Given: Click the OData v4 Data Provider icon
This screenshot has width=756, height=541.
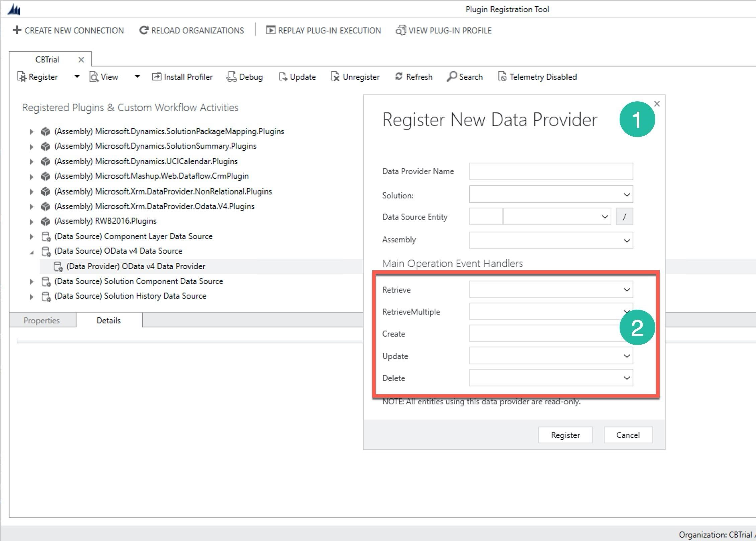Looking at the screenshot, I should (x=58, y=267).
